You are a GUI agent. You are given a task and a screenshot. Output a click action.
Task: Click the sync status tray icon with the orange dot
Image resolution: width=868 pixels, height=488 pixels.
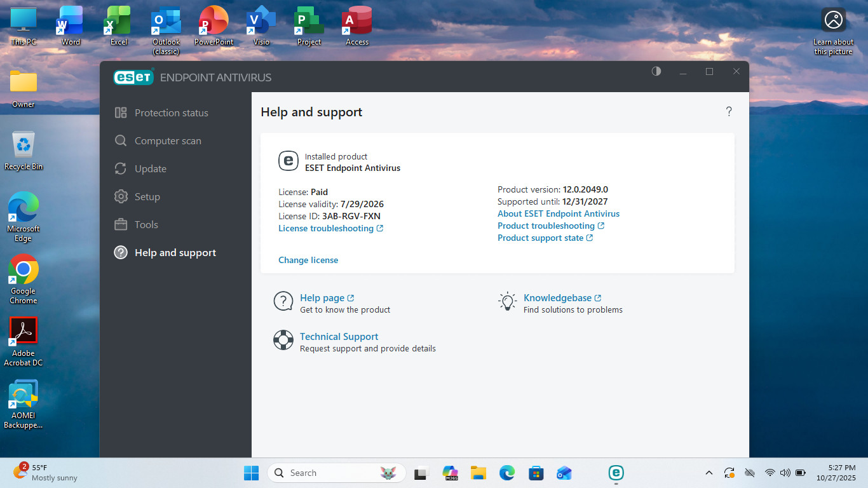click(x=729, y=473)
